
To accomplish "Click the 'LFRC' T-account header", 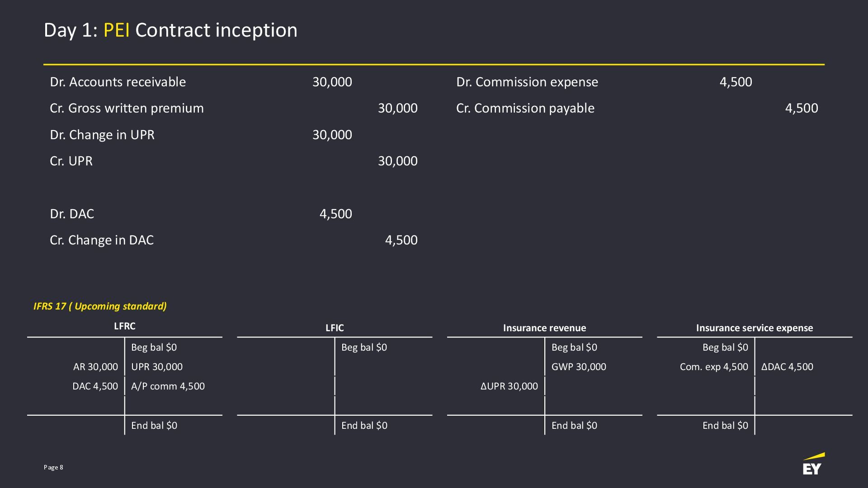I will 124,326.
